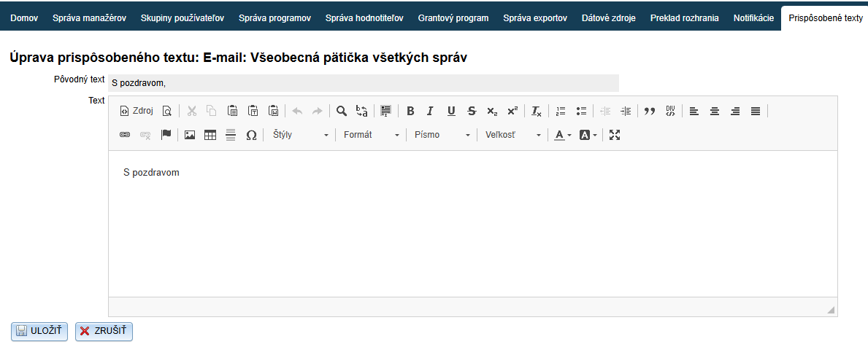Open the Písmo font dropdown

(x=442, y=135)
